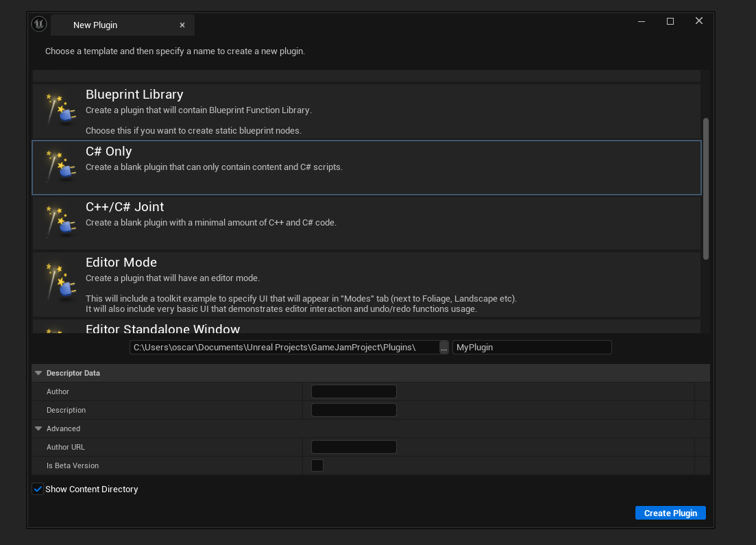Open folder browser with ellipsis button
Image resolution: width=756 pixels, height=545 pixels.
444,348
